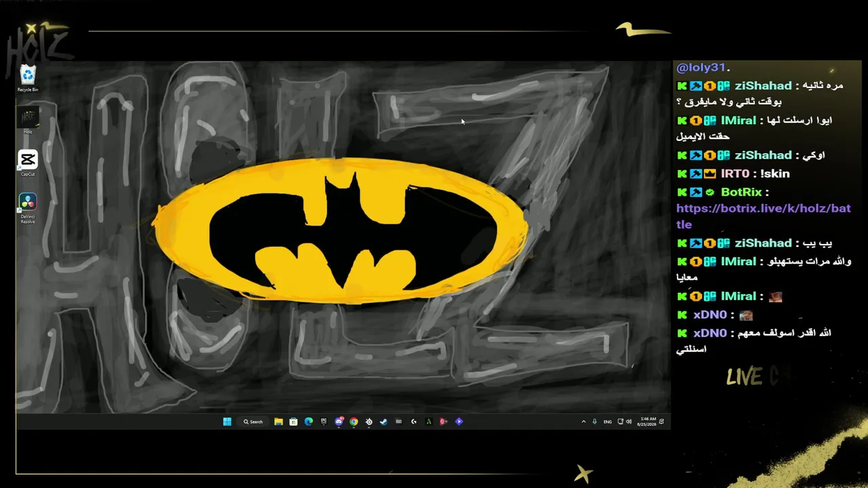
Task: Open the botrix.live battle link in chat
Action: point(764,216)
